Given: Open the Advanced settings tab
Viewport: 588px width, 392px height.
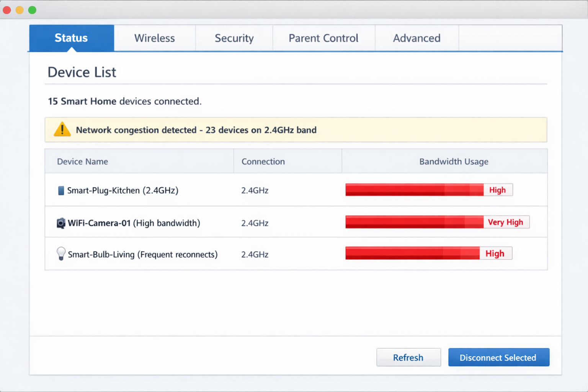Looking at the screenshot, I should (416, 38).
